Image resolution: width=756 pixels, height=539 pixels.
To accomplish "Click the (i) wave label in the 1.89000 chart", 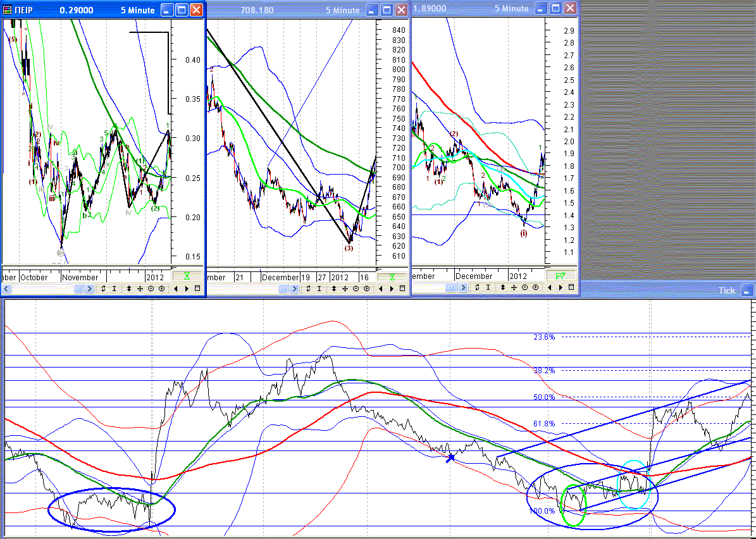I will (x=524, y=233).
